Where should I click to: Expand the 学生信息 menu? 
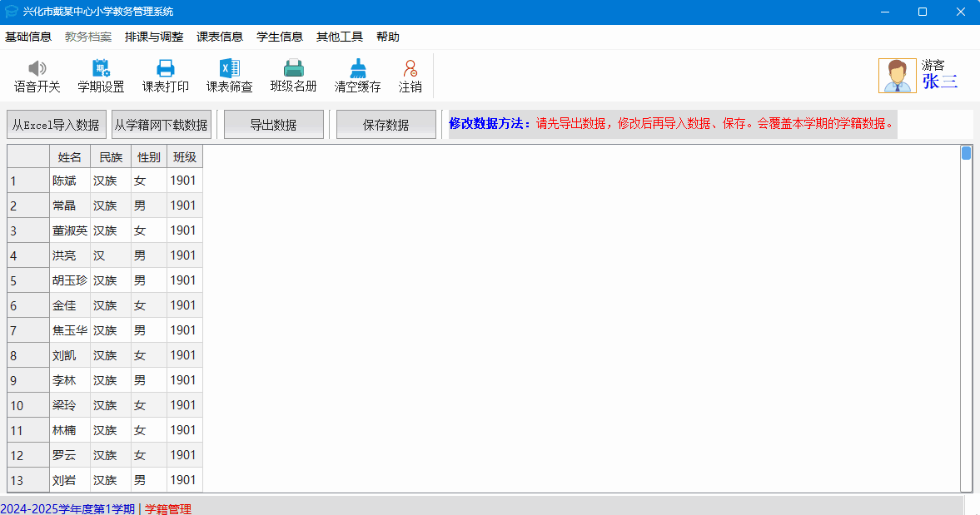coord(280,37)
